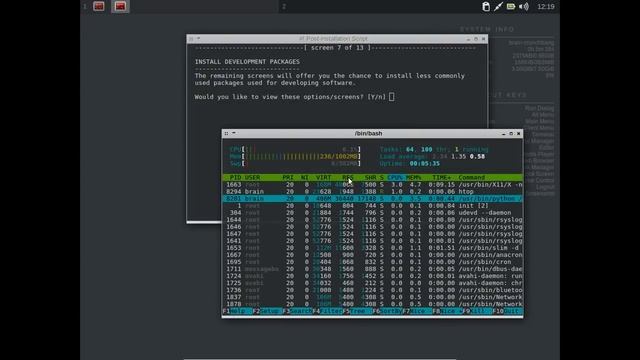
Task: Open the network tray icon
Action: (x=498, y=7)
